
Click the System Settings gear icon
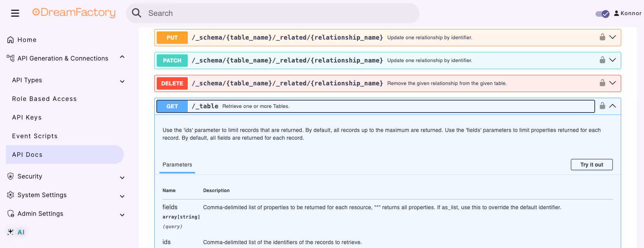point(10,195)
